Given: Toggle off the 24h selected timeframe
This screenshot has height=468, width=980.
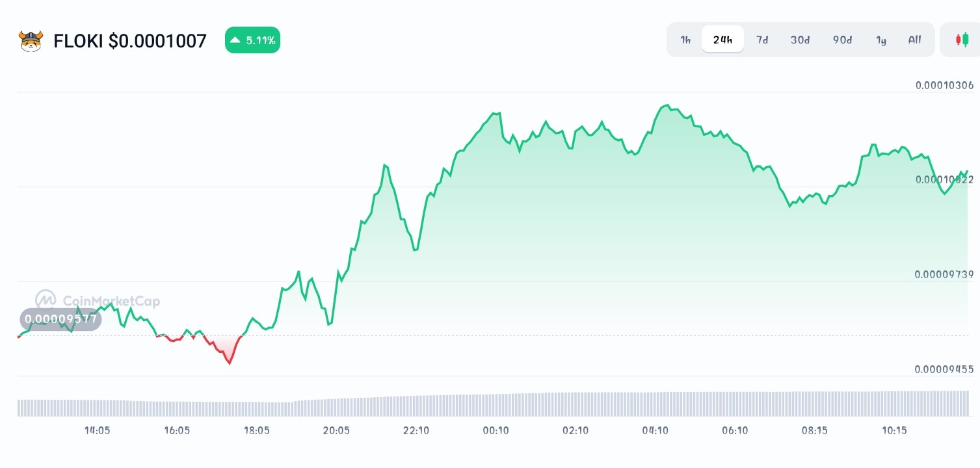Looking at the screenshot, I should [x=722, y=39].
